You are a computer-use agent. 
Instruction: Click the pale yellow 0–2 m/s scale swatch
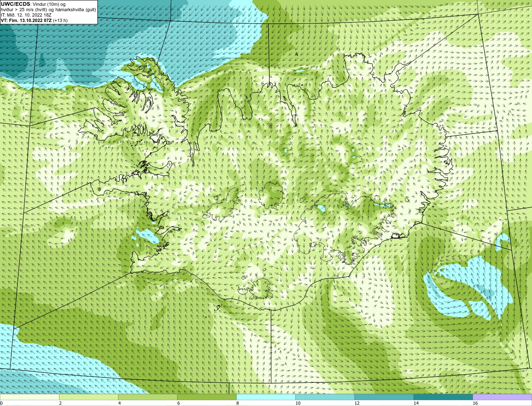coord(30,397)
